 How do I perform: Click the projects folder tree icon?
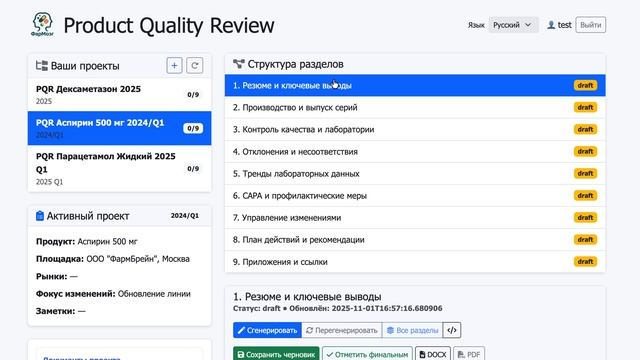point(42,65)
